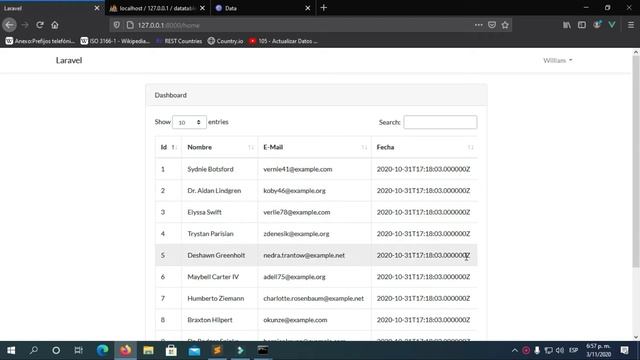640x360 pixels.
Task: Click the Save to Pocket icon
Action: point(492,25)
